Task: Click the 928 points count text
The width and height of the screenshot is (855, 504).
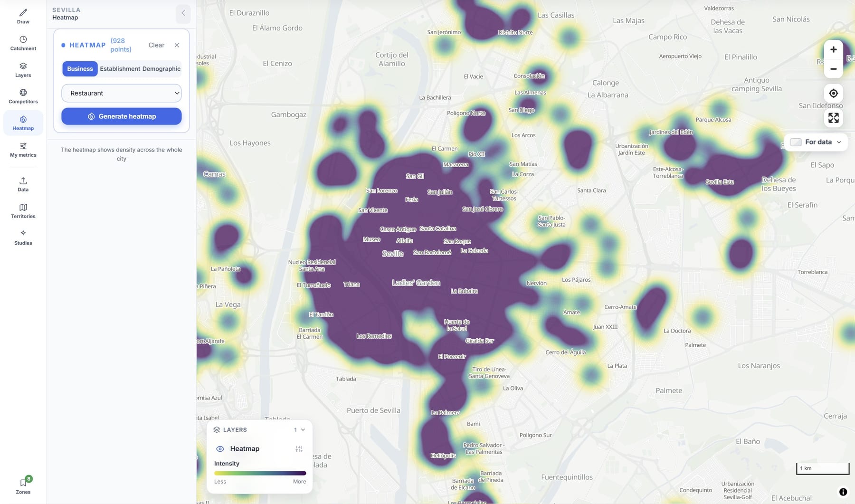Action: 121,45
